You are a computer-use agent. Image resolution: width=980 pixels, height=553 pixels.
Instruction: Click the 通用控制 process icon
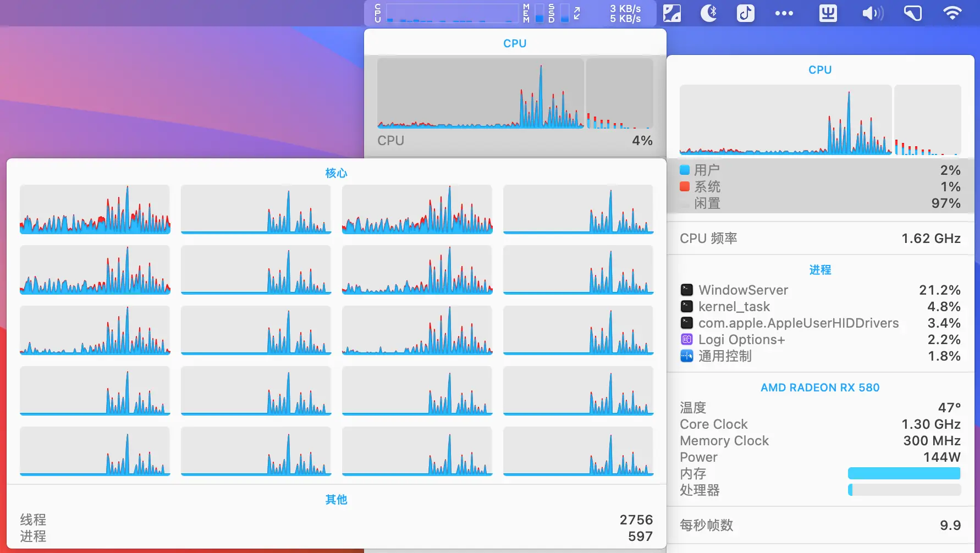point(687,356)
